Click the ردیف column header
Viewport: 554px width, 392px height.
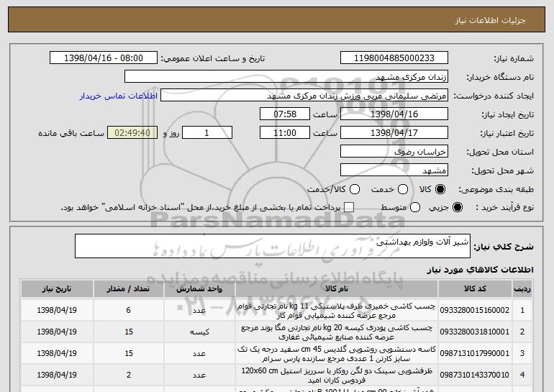[x=522, y=289]
